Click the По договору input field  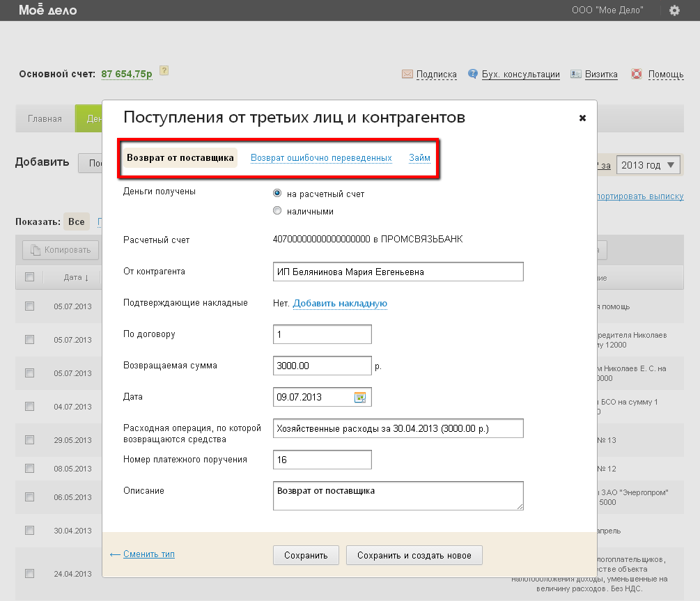(x=322, y=334)
